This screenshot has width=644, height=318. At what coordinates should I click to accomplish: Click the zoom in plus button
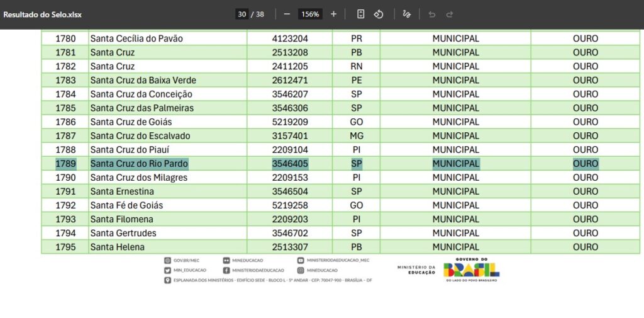[333, 14]
